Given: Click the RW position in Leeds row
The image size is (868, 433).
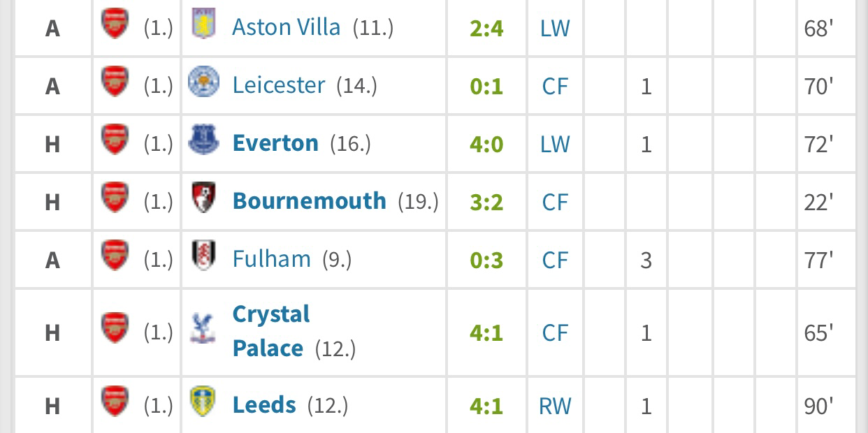Looking at the screenshot, I should [x=555, y=406].
